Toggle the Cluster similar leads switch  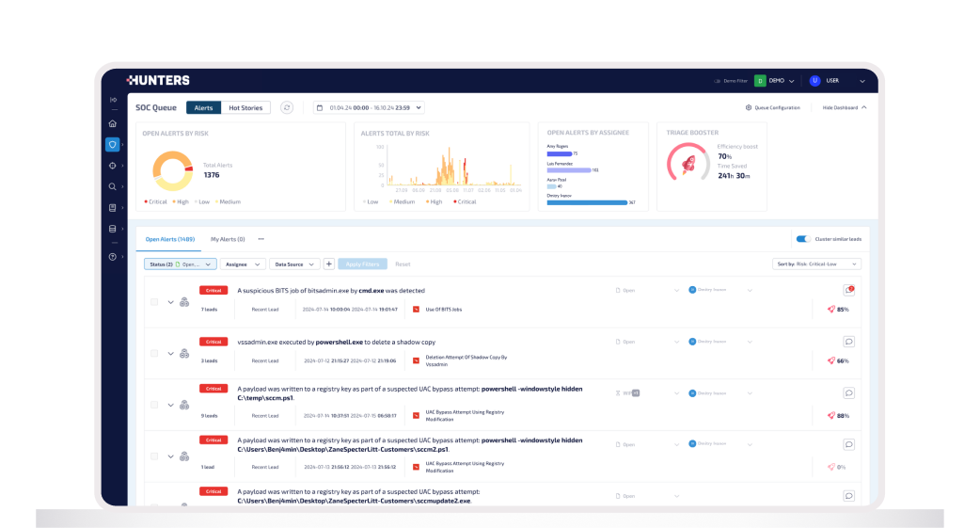803,239
